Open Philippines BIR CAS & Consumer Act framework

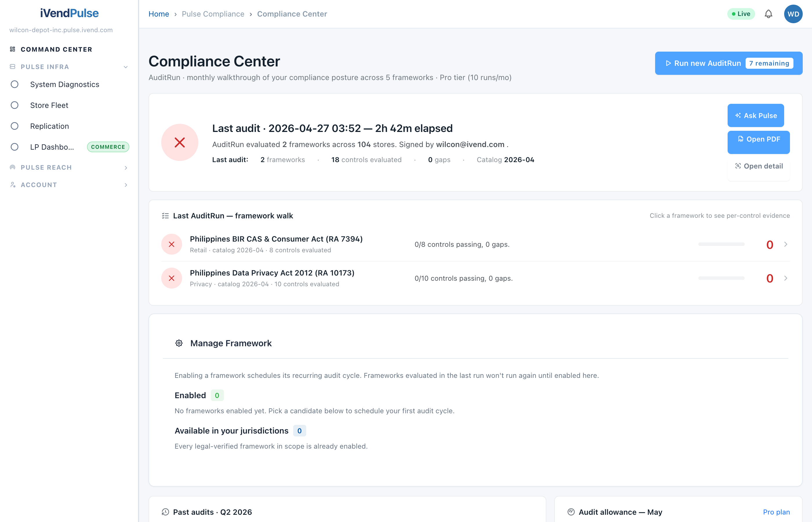click(x=276, y=239)
